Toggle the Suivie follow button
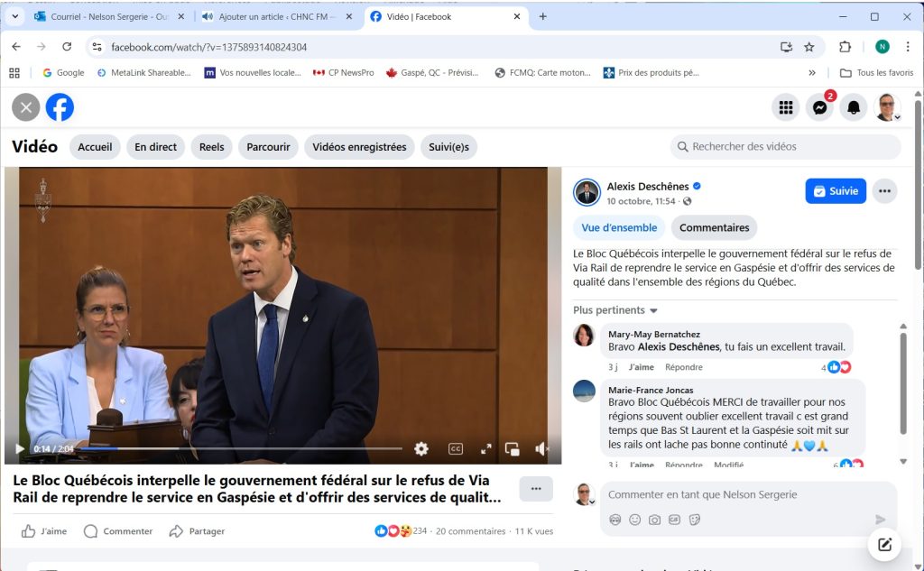This screenshot has height=571, width=924. pos(836,191)
